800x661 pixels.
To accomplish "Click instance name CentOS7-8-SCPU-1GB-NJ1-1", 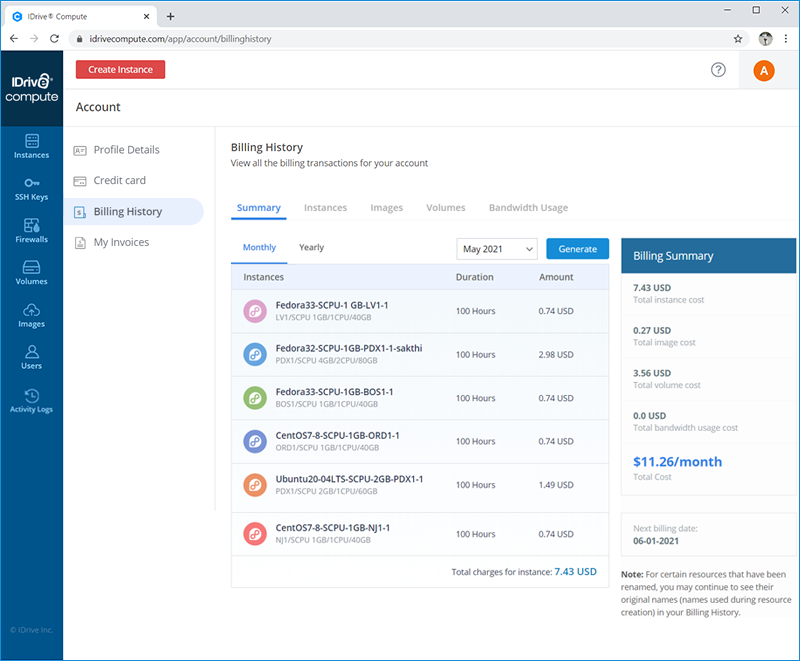I will 333,528.
